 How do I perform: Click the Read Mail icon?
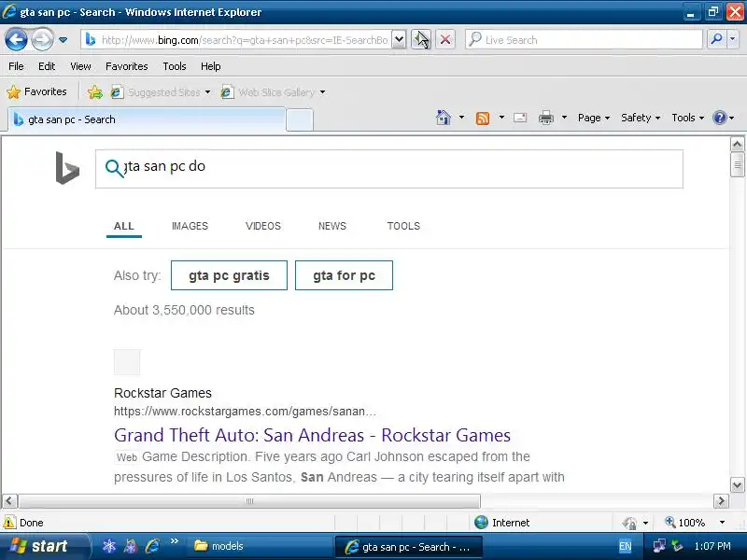520,118
